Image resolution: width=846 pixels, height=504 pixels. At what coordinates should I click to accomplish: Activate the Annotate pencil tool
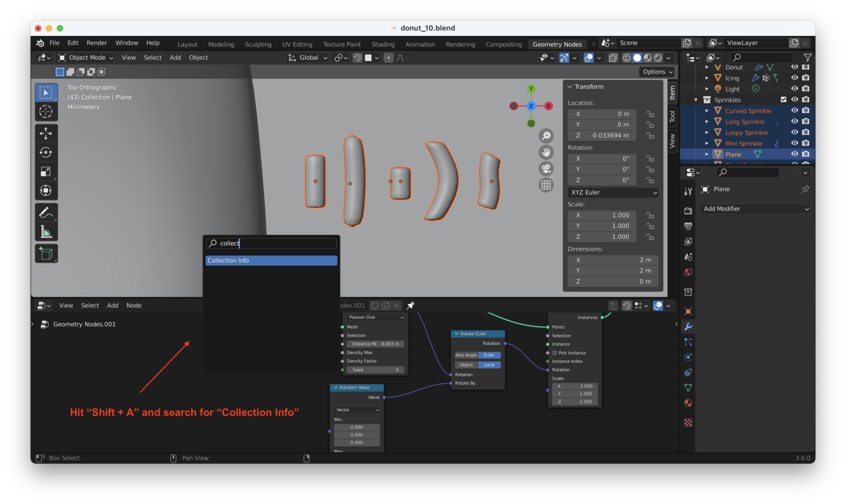[46, 212]
